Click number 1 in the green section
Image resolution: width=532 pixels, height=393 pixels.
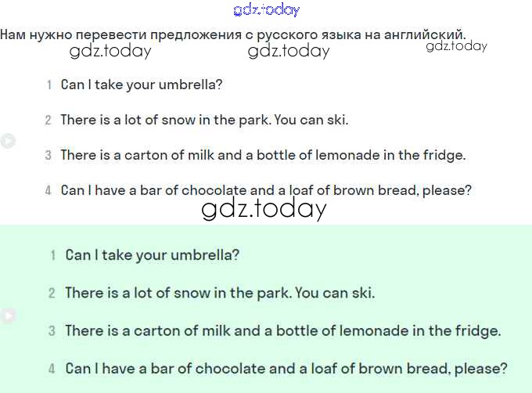(x=52, y=256)
